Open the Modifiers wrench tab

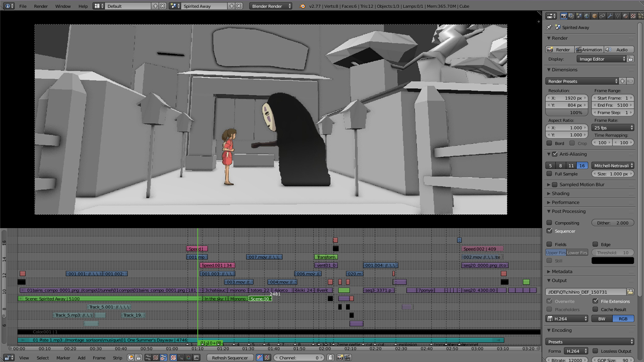[610, 16]
